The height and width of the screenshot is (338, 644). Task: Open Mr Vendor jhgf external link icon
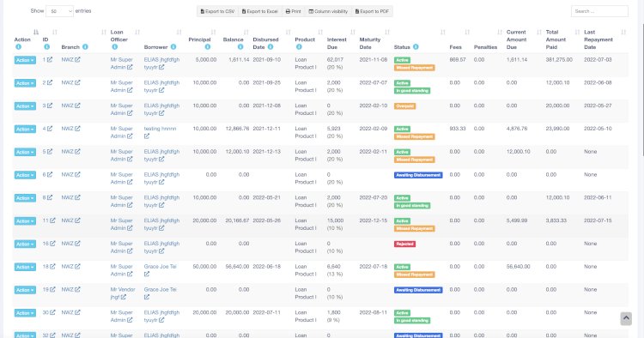tap(123, 297)
